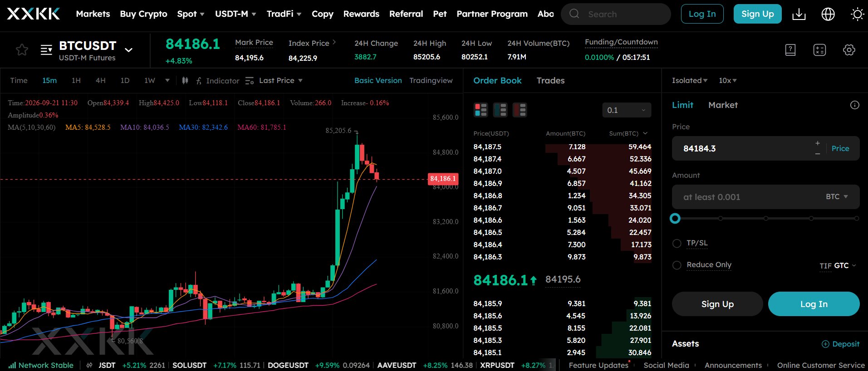Screen dimensions: 868x371
Task: Open the Announcements link
Action: pos(733,365)
